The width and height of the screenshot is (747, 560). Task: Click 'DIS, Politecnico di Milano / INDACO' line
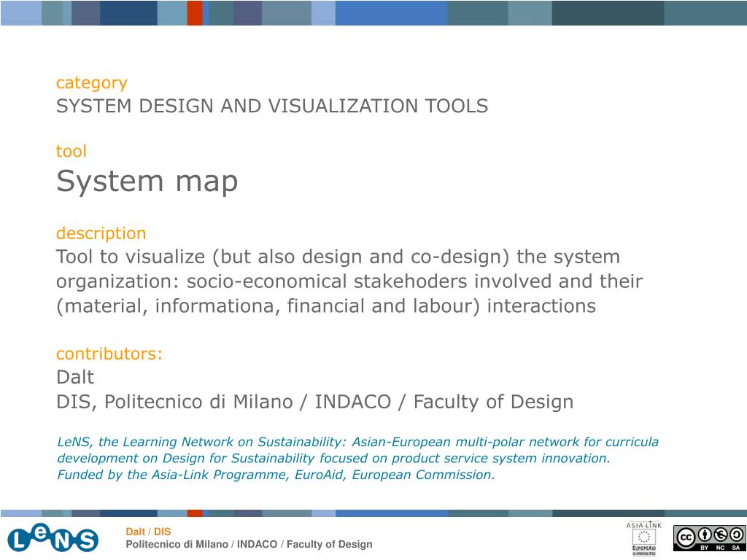pos(314,402)
